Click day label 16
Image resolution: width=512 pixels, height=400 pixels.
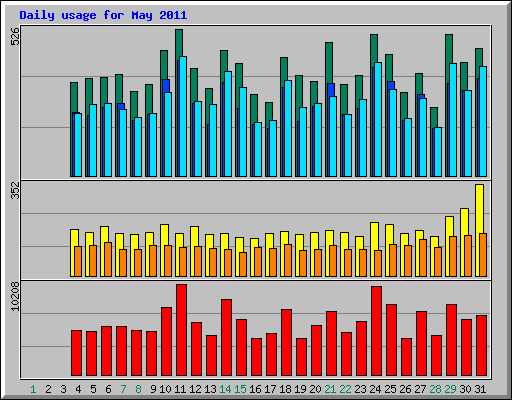click(x=255, y=389)
